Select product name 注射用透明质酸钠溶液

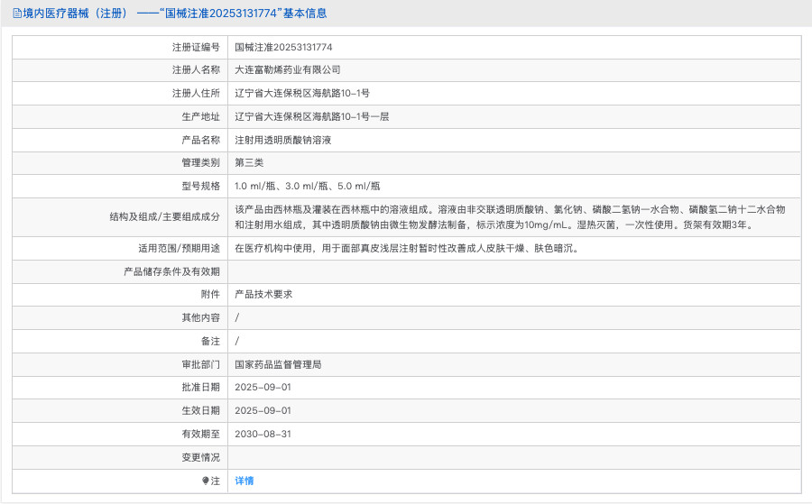(x=283, y=140)
